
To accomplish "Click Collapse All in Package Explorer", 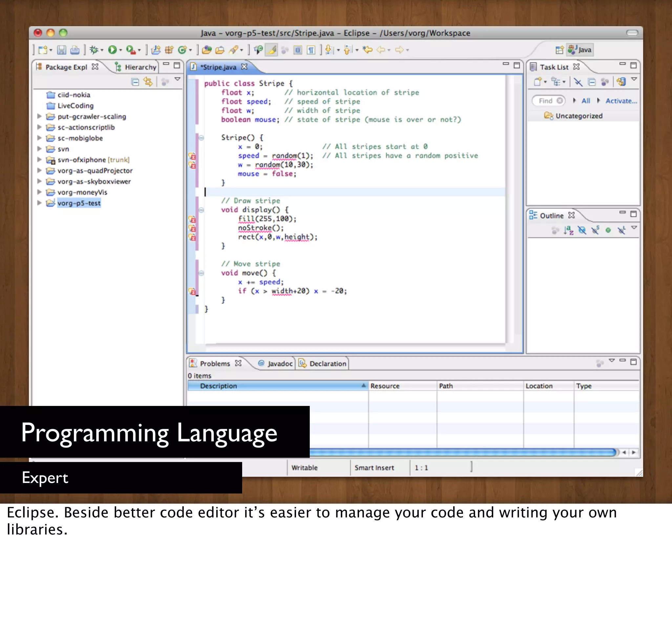I will (x=135, y=82).
